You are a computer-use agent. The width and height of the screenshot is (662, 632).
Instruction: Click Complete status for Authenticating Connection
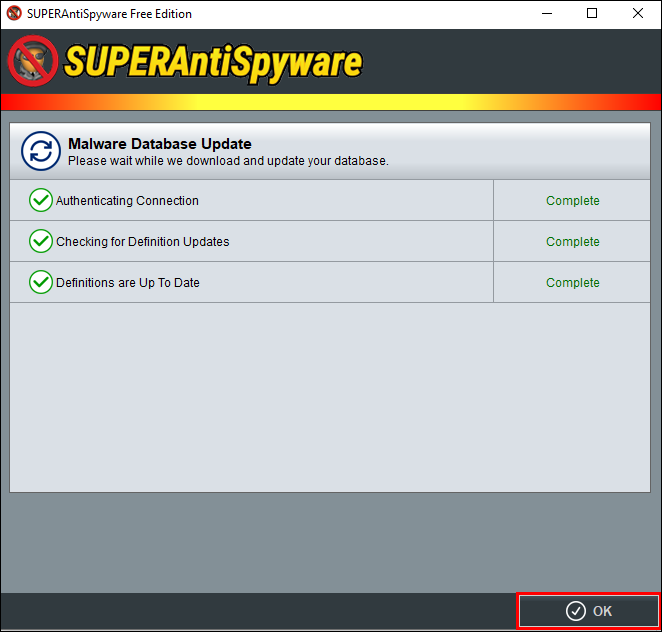point(572,201)
